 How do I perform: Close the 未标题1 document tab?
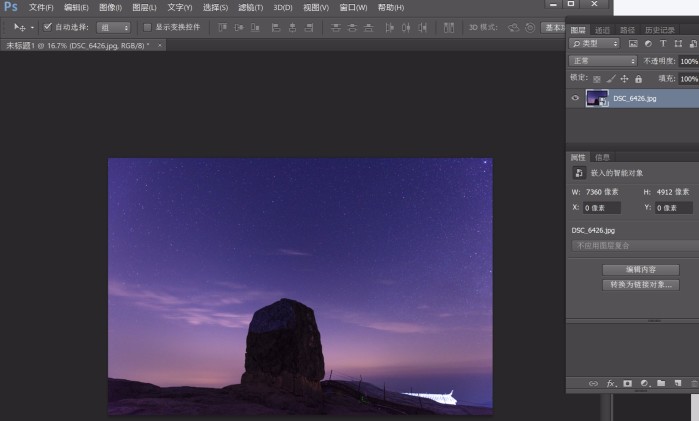(x=160, y=45)
